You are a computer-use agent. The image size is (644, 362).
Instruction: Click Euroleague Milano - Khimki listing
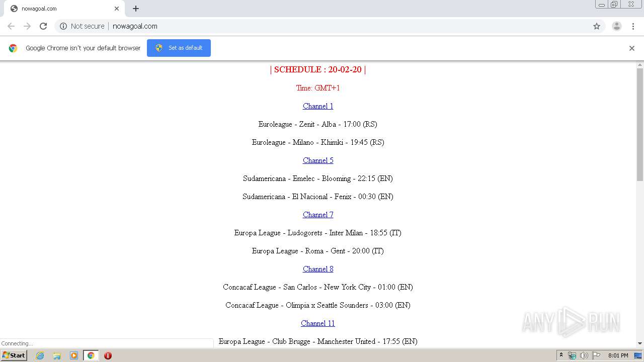pyautogui.click(x=318, y=142)
